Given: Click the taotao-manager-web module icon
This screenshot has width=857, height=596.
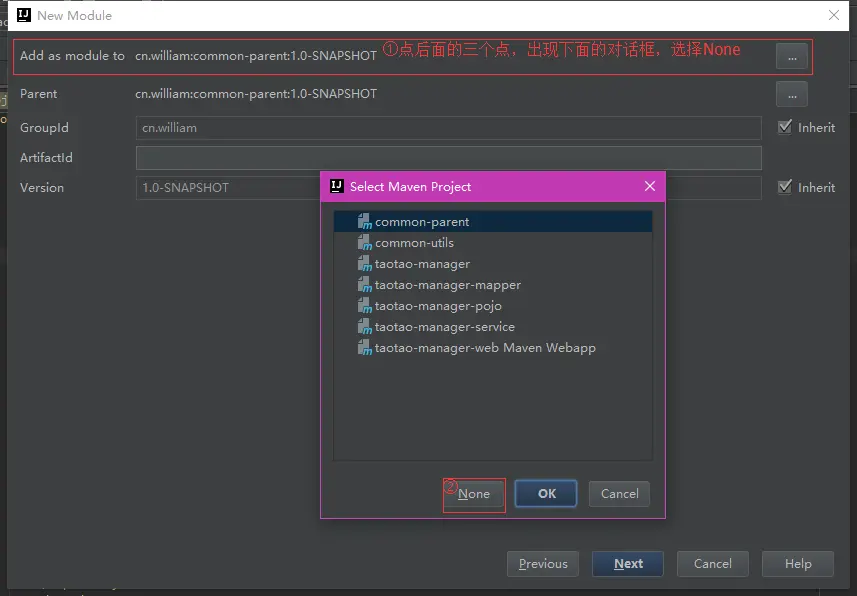Looking at the screenshot, I should point(365,347).
